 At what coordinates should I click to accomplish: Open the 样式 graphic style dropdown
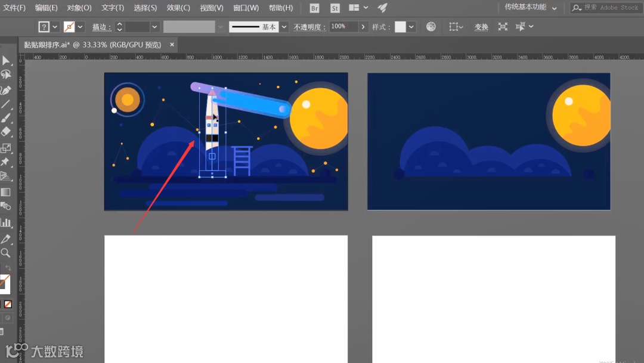(x=411, y=27)
